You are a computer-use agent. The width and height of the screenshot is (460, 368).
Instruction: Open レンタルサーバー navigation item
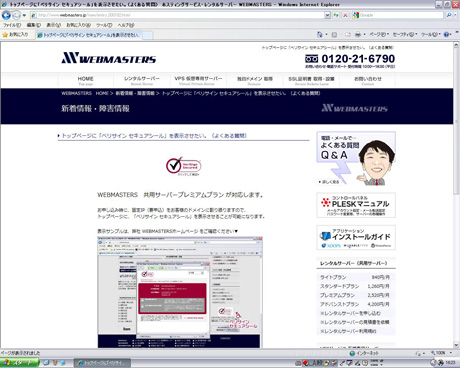coord(142,81)
